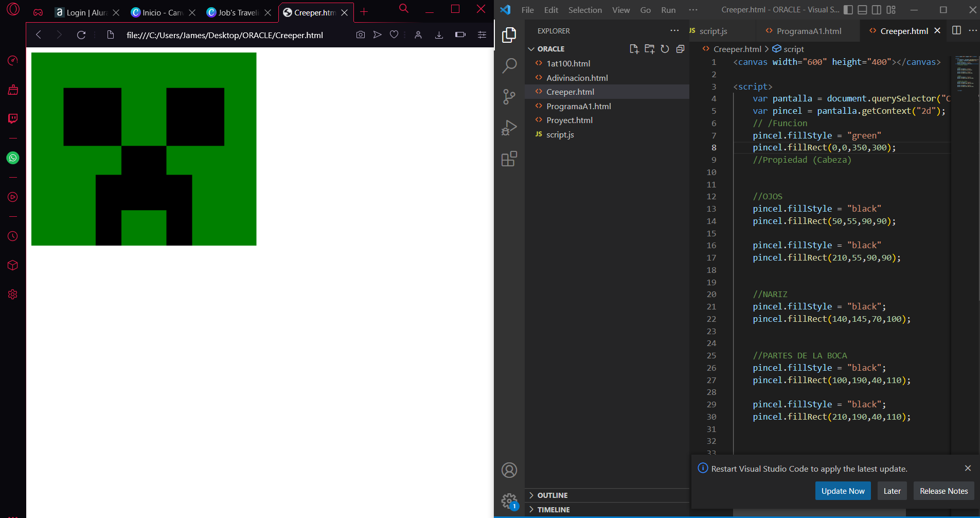Open Extensions cube icon in Opera sidebar

(x=13, y=265)
